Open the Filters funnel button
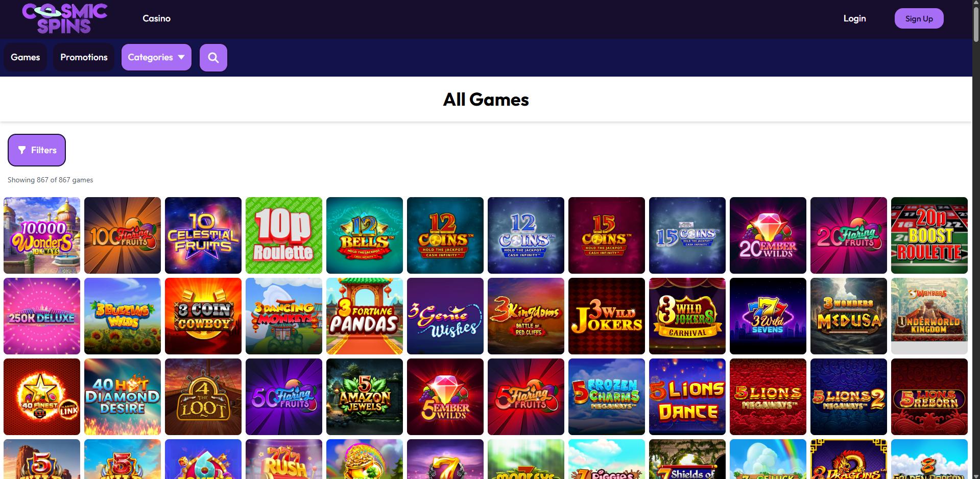This screenshot has height=479, width=980. pos(37,150)
